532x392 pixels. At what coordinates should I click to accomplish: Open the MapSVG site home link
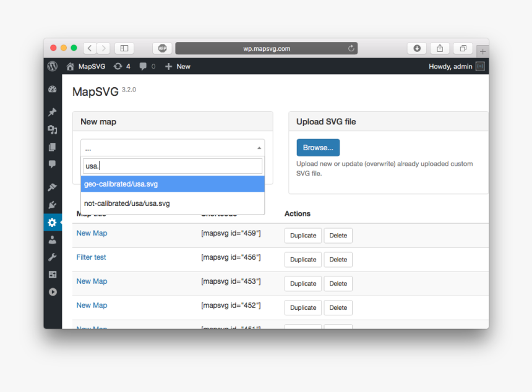[x=85, y=66]
